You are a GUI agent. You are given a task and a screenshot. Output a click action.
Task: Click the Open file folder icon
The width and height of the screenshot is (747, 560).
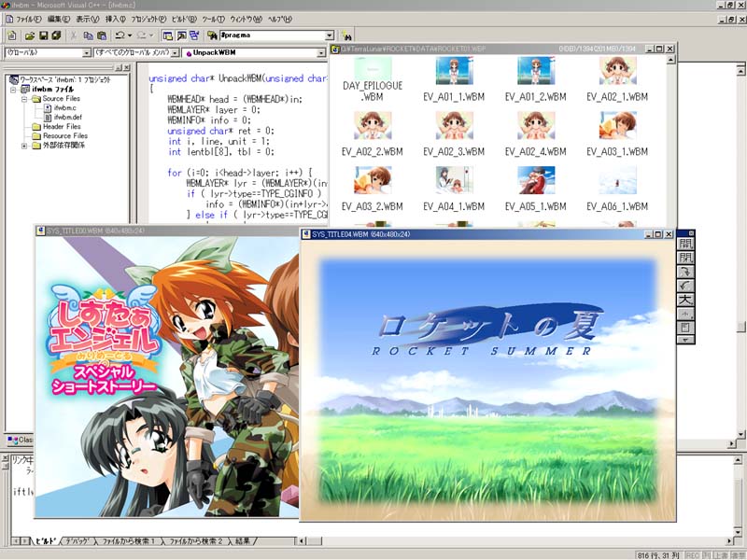point(30,35)
